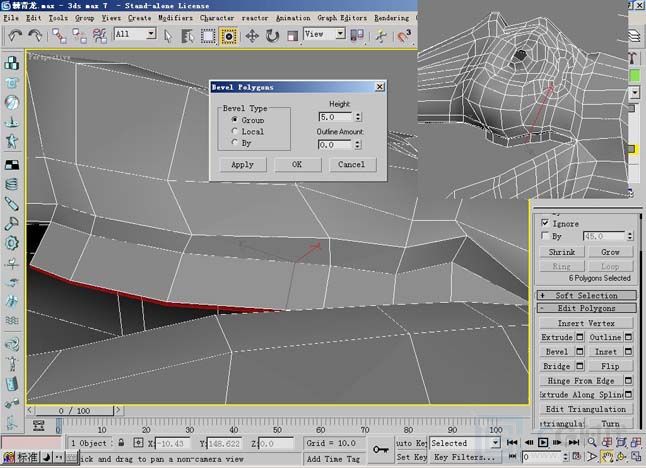Viewport: 646px width, 468px height.
Task: Toggle absolute/offset transform type-in icon
Action: coord(138,443)
